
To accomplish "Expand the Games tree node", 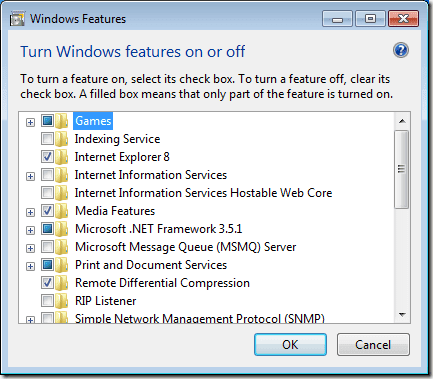I will click(30, 122).
